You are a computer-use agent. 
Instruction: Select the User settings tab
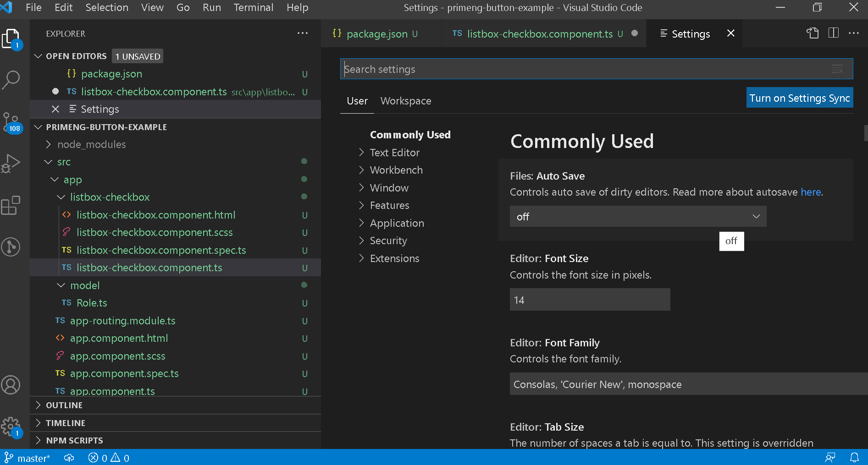tap(357, 101)
